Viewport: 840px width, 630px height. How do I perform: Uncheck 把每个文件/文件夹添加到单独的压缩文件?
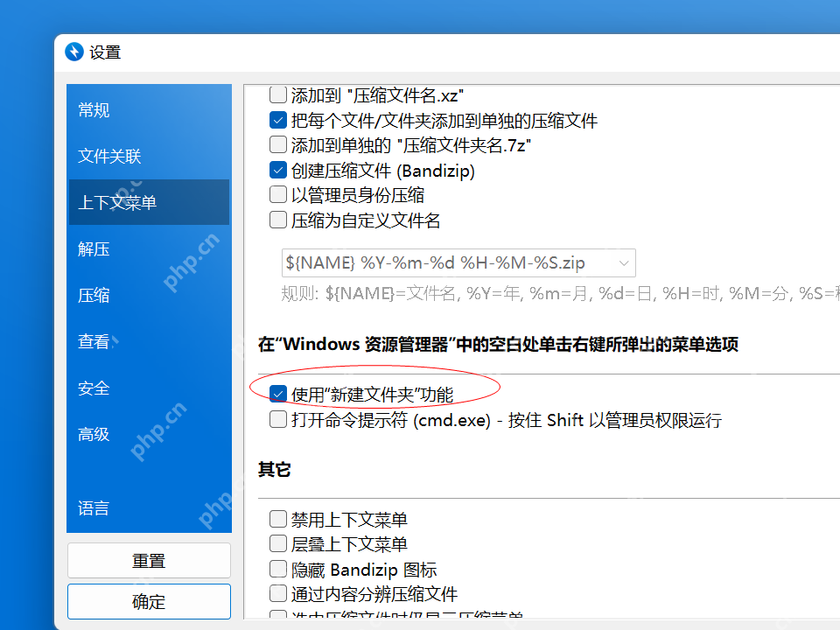[278, 120]
